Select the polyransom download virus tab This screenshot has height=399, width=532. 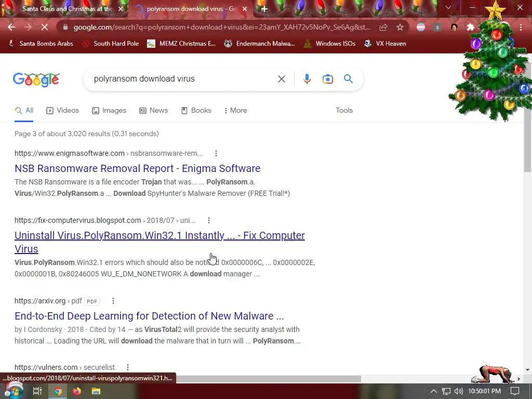(x=192, y=9)
